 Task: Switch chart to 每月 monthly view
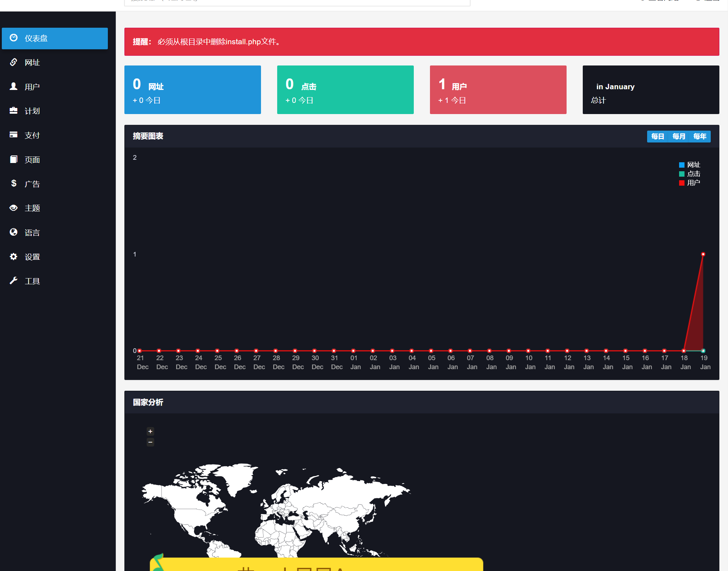pos(679,136)
